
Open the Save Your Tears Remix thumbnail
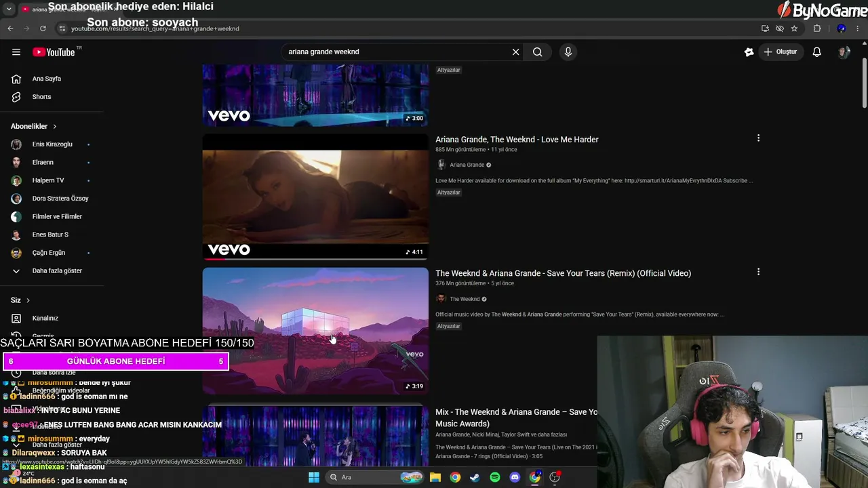click(315, 331)
